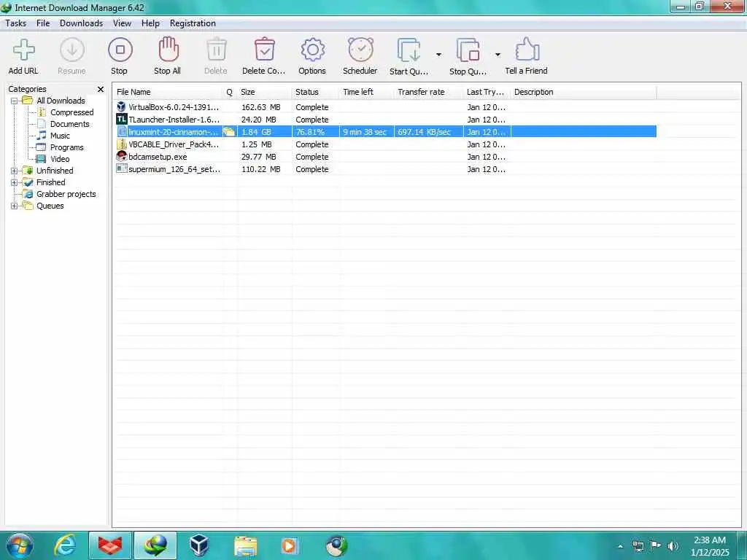This screenshot has width=747, height=560.
Task: Select the All Downloads folder
Action: tap(61, 101)
